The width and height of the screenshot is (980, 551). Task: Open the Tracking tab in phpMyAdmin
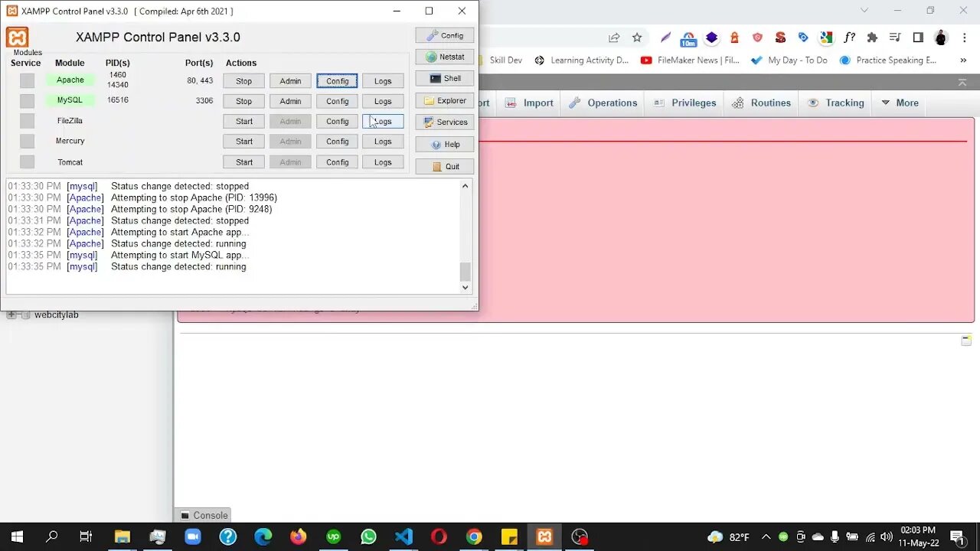(x=836, y=103)
